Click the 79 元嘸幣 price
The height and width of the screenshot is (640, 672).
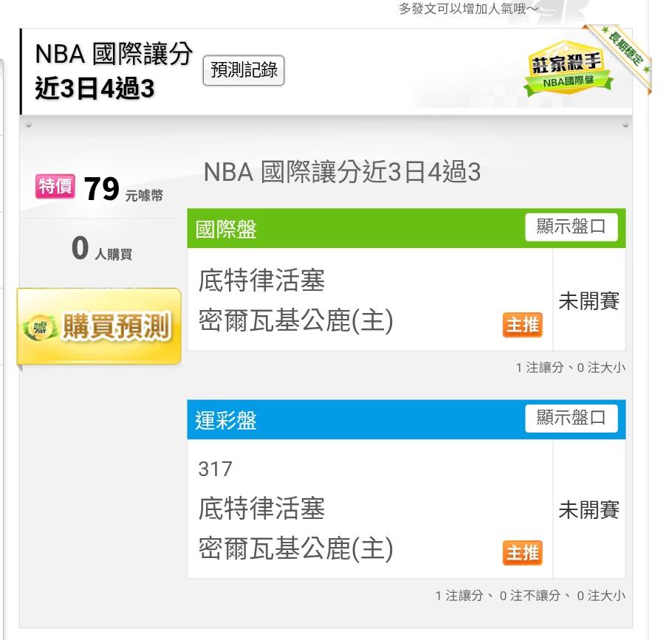click(x=122, y=190)
